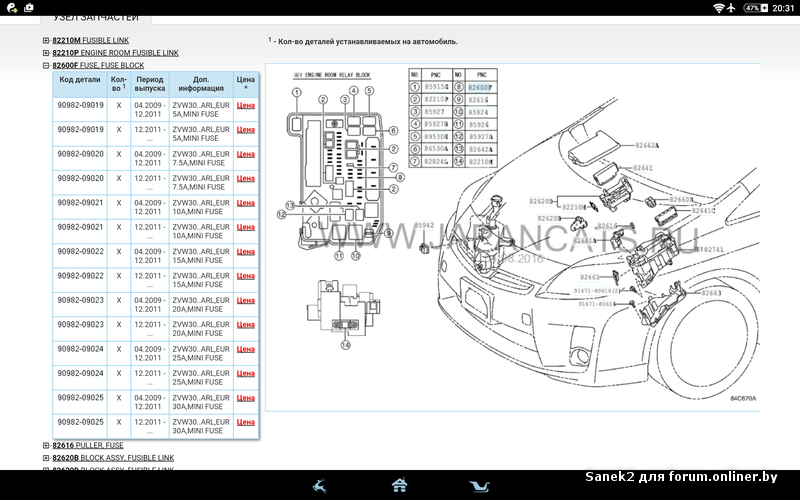Image resolution: width=800 pixels, height=500 pixels.
Task: Tap the Wi-Fi status icon
Action: coord(718,8)
